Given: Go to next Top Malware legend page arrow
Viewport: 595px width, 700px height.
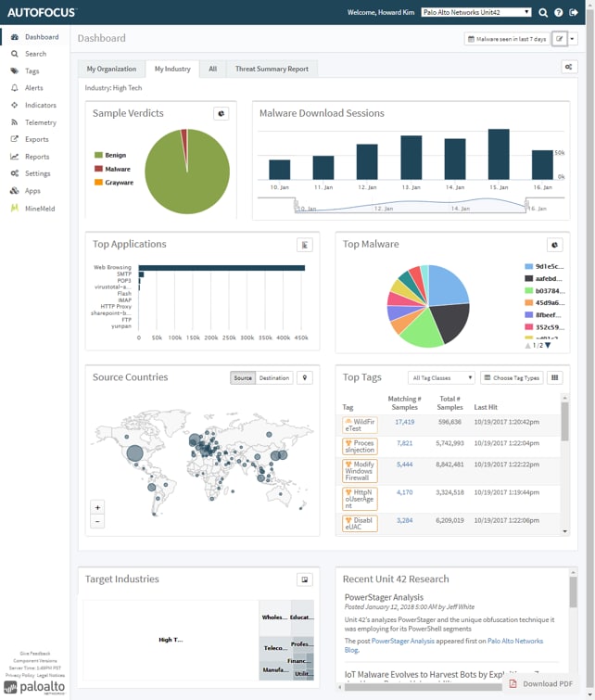Looking at the screenshot, I should click(x=548, y=346).
